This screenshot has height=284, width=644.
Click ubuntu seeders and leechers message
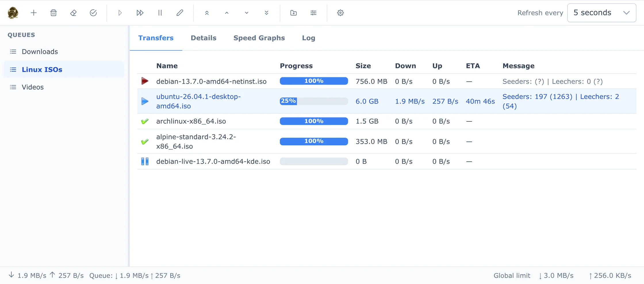561,101
